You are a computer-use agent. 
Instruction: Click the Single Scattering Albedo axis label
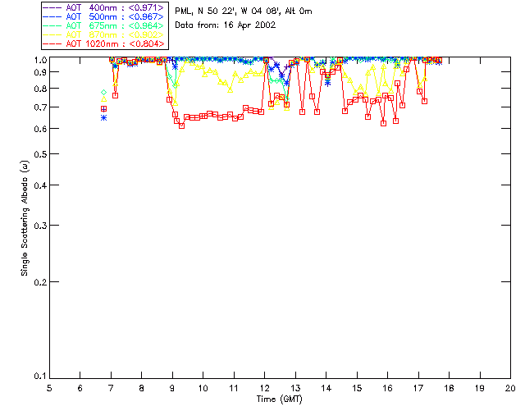(x=25, y=218)
